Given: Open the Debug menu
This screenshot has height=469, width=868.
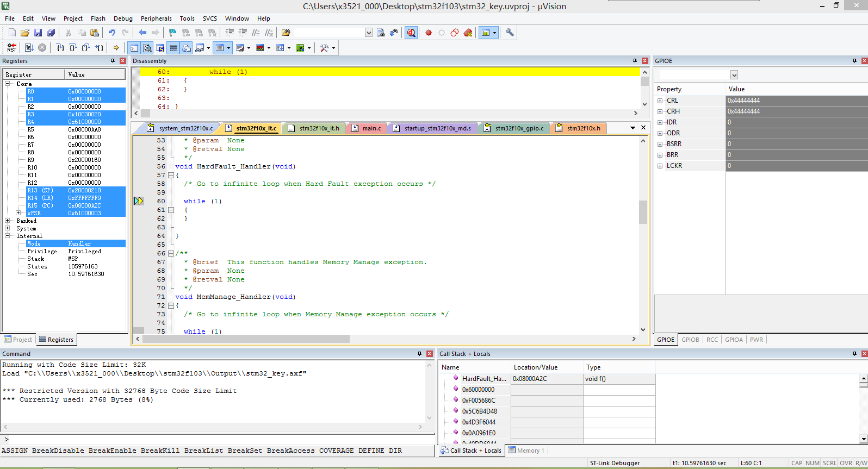Looking at the screenshot, I should [123, 18].
